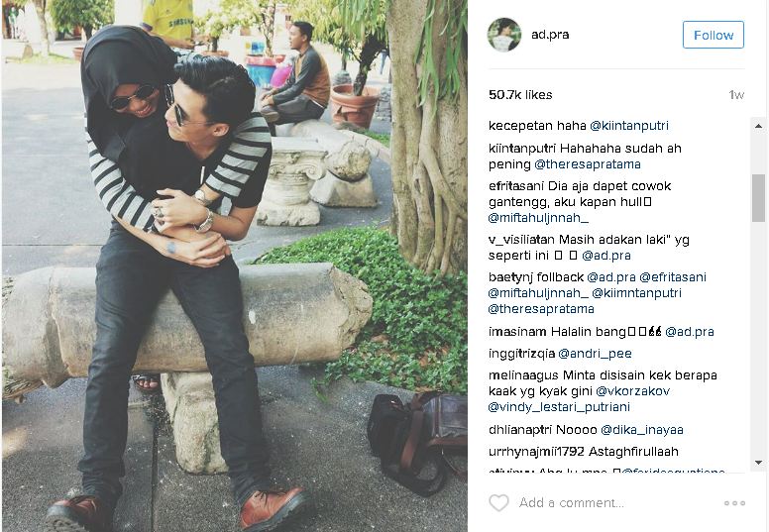
Task: Click the comments scrollbar thumb
Action: pos(759,198)
